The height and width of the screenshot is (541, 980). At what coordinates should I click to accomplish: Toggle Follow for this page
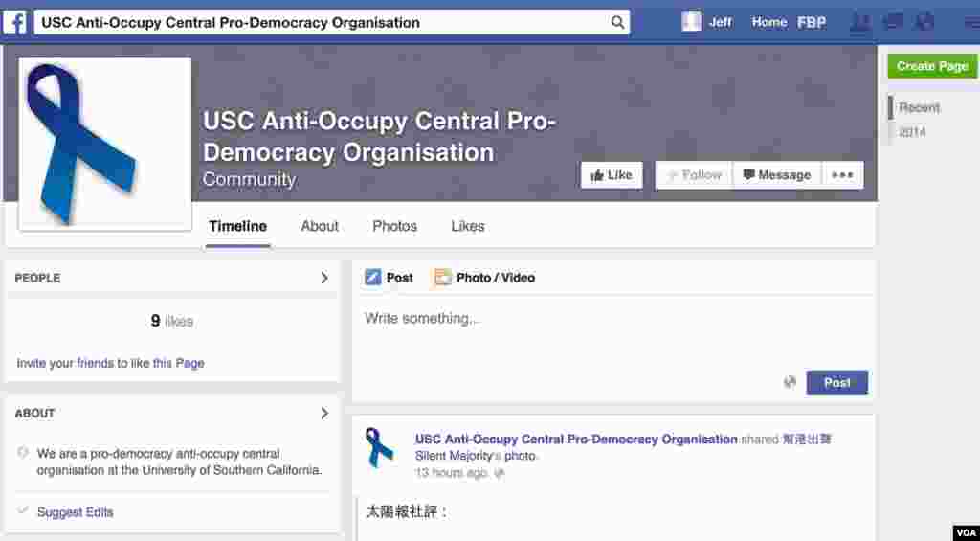(694, 175)
